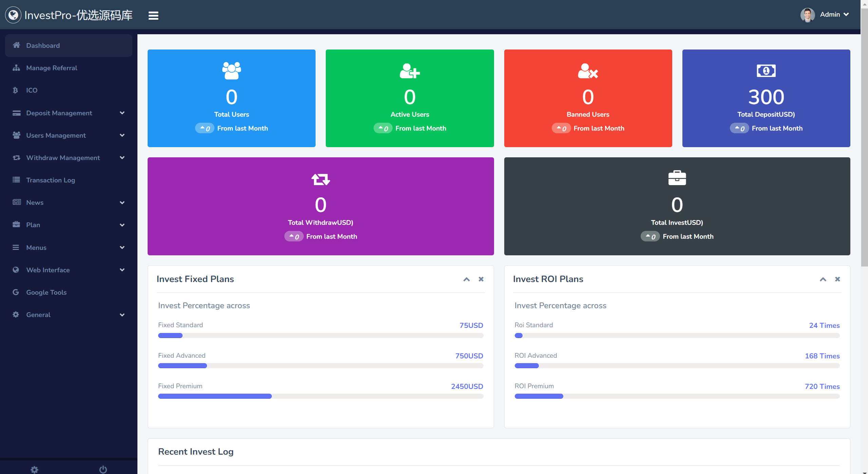Screen dimensions: 868x474
Task: Click the power logout icon in sidebar footer
Action: pyautogui.click(x=103, y=469)
